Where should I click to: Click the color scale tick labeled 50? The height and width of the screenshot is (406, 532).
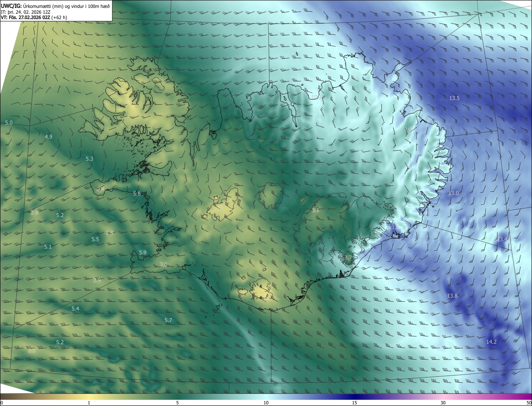pyautogui.click(x=529, y=403)
